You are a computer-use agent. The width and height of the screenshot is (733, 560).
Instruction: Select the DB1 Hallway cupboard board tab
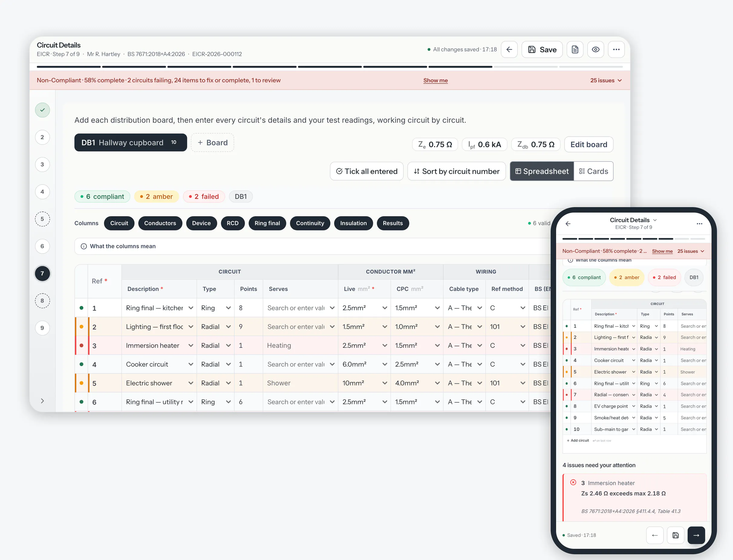[130, 143]
